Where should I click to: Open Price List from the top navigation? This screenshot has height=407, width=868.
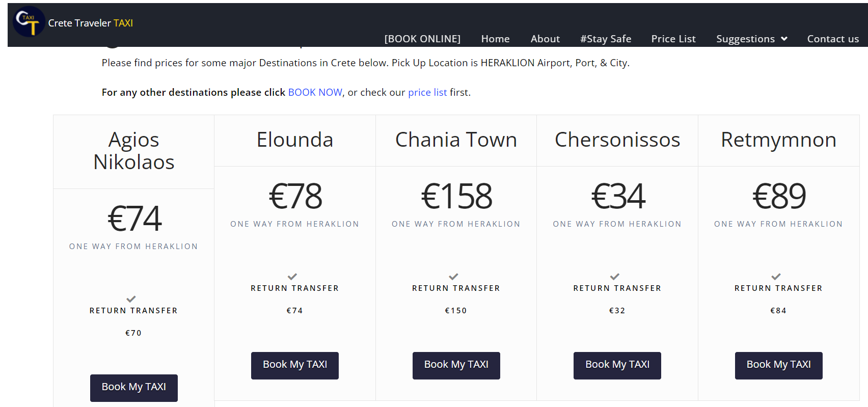coord(673,39)
